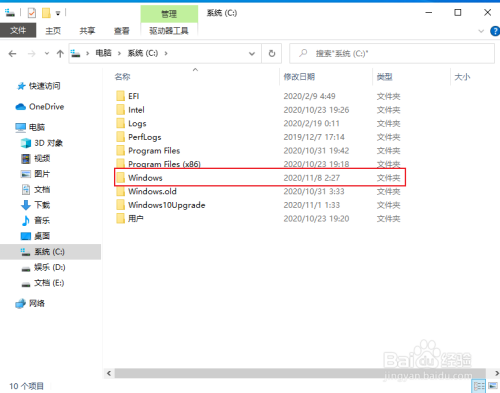Open 文档 library in navigation pane
This screenshot has width=500, height=393.
(42, 190)
